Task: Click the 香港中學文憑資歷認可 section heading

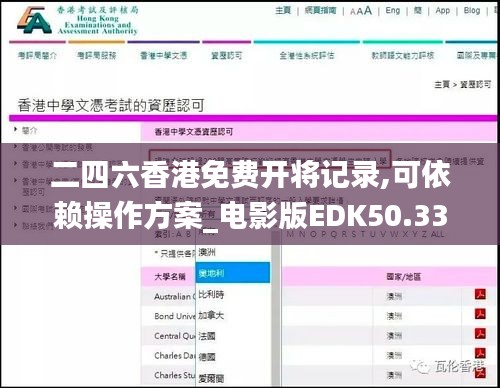Action: [194, 132]
